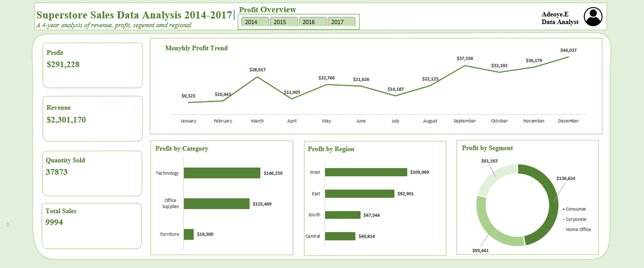Screen dimensions: 644x268
Task: Click the dashboard title Superstore Sales Data Analysis
Action: [x=135, y=14]
